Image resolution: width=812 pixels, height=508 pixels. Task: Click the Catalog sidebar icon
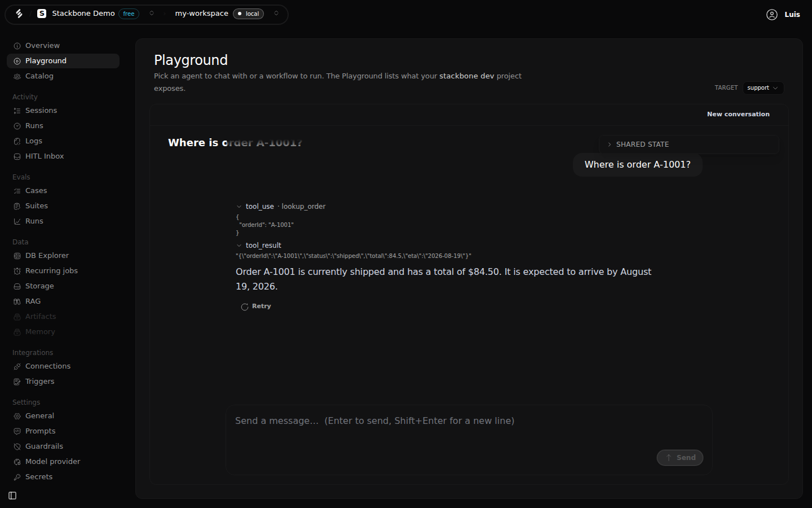click(x=17, y=76)
